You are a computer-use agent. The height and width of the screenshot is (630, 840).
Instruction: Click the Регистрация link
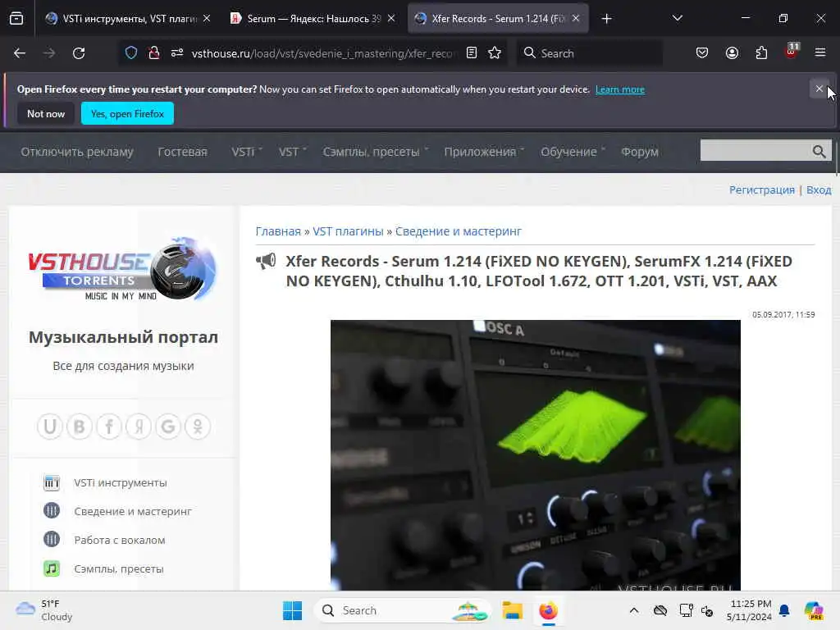pyautogui.click(x=762, y=189)
